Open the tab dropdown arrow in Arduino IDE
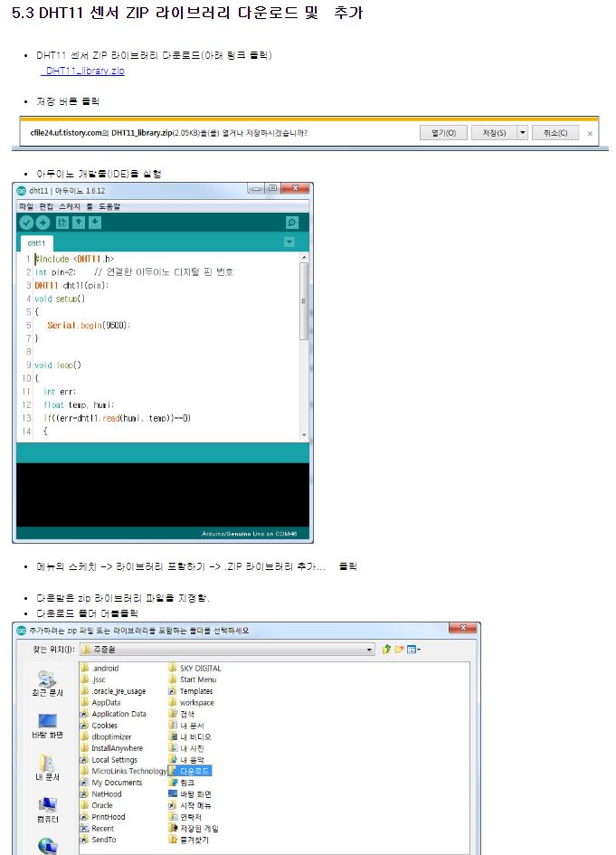Viewport: 616px width, 855px height. coord(289,242)
